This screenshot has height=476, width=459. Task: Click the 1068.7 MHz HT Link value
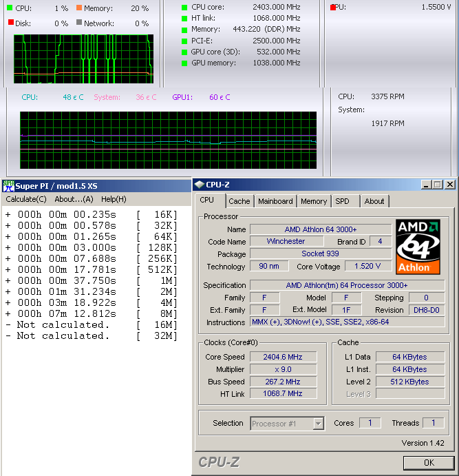tap(283, 394)
